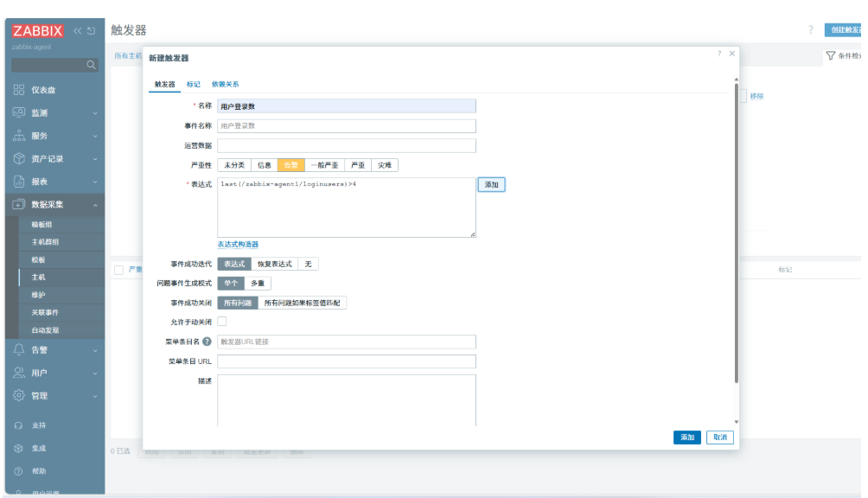This screenshot has height=498, width=868.
Task: Open 模板组 in the sidebar
Action: pyautogui.click(x=41, y=225)
